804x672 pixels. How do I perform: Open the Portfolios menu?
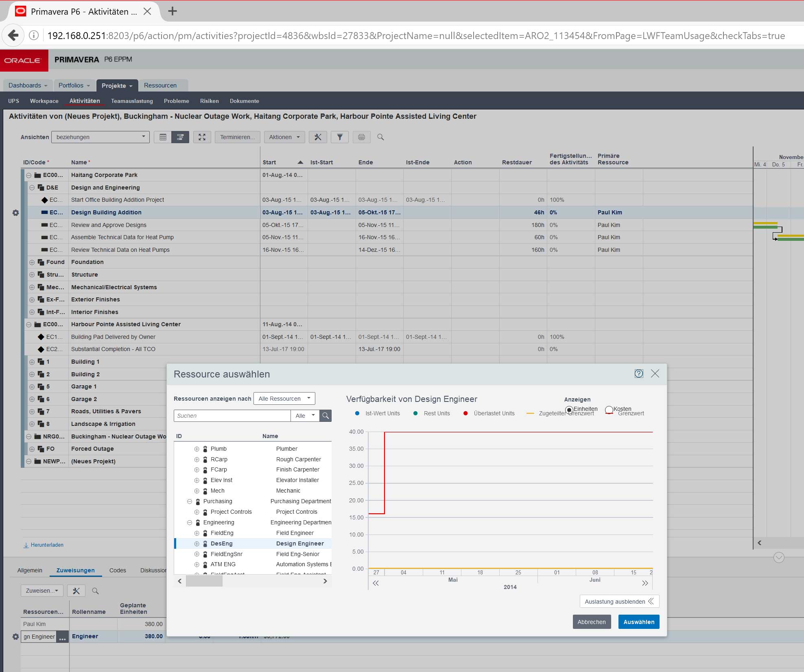click(x=74, y=85)
